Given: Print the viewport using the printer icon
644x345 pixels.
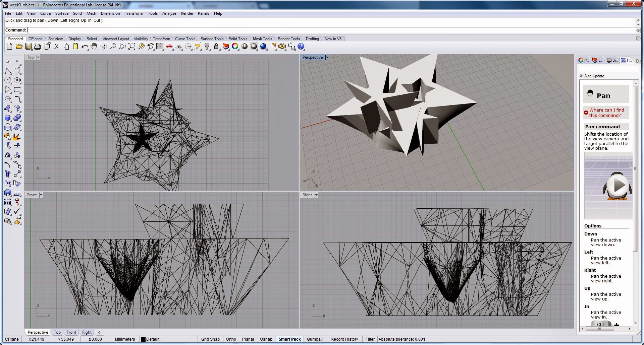Looking at the screenshot, I should point(38,47).
